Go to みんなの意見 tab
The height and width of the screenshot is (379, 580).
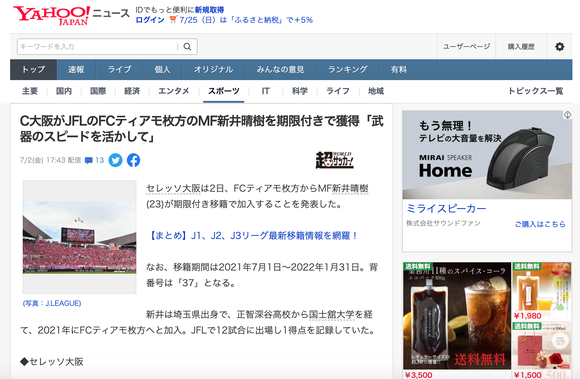(280, 70)
